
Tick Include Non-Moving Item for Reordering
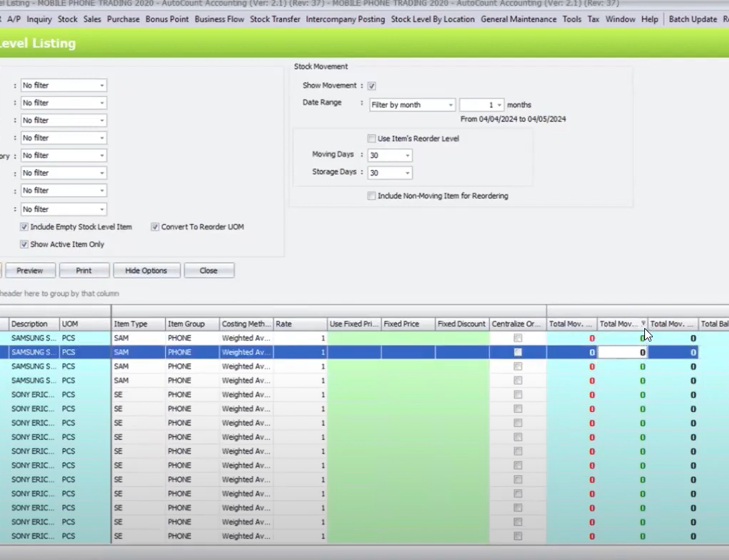(x=372, y=196)
